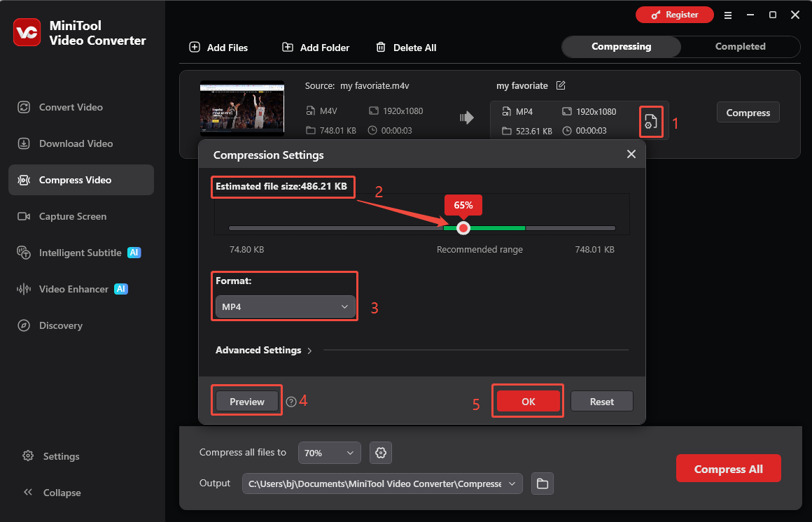
Task: Click Delete All in the toolbar
Action: click(406, 48)
